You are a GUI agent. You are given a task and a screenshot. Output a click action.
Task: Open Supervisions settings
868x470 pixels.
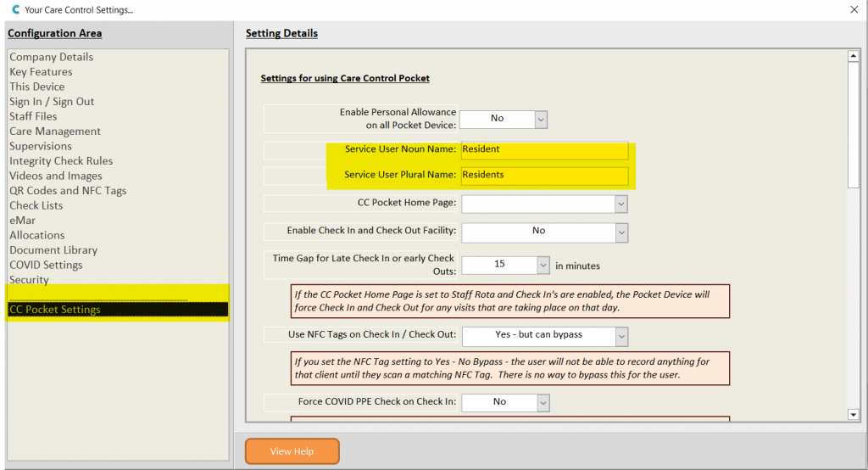(41, 146)
